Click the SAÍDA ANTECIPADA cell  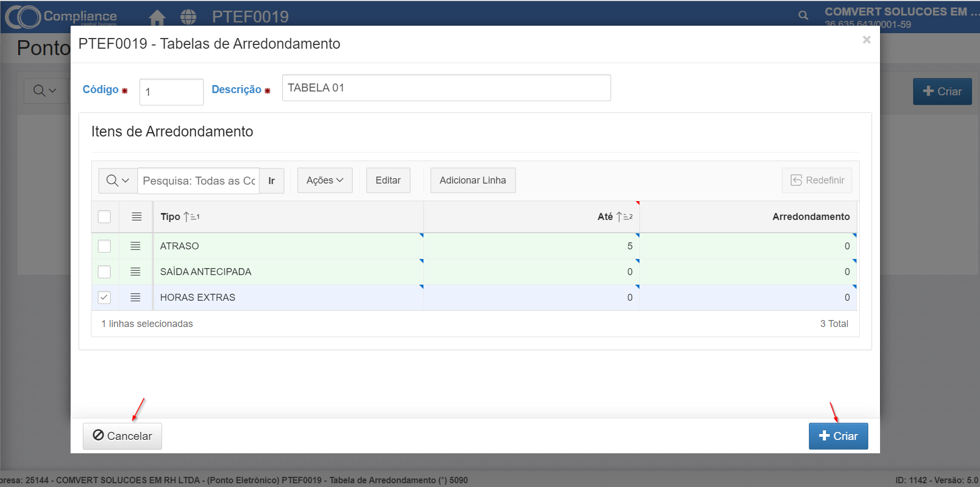(x=289, y=272)
